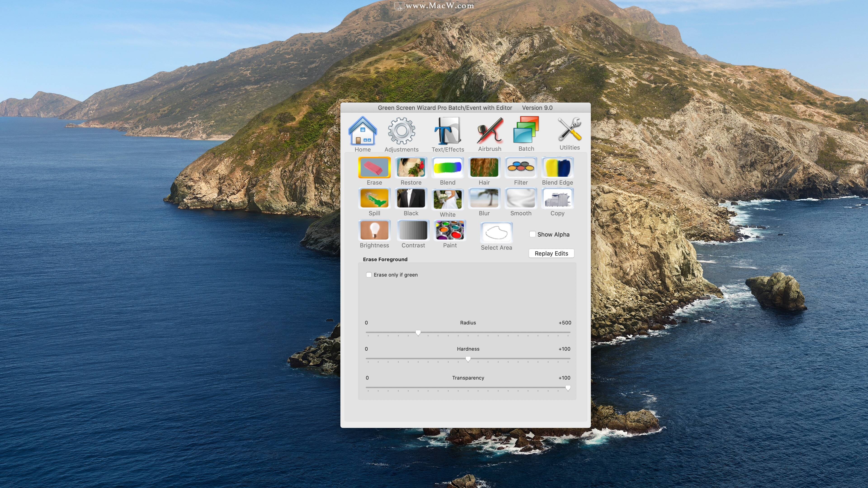Select the Black tool
The height and width of the screenshot is (488, 868).
[411, 198]
